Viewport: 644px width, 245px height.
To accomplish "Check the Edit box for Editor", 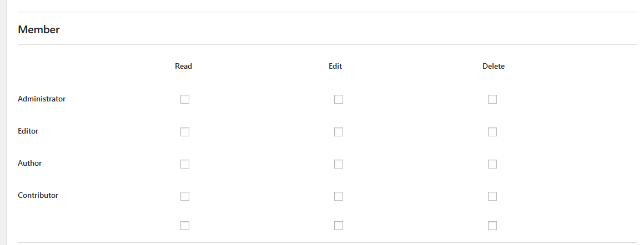I will [x=339, y=132].
